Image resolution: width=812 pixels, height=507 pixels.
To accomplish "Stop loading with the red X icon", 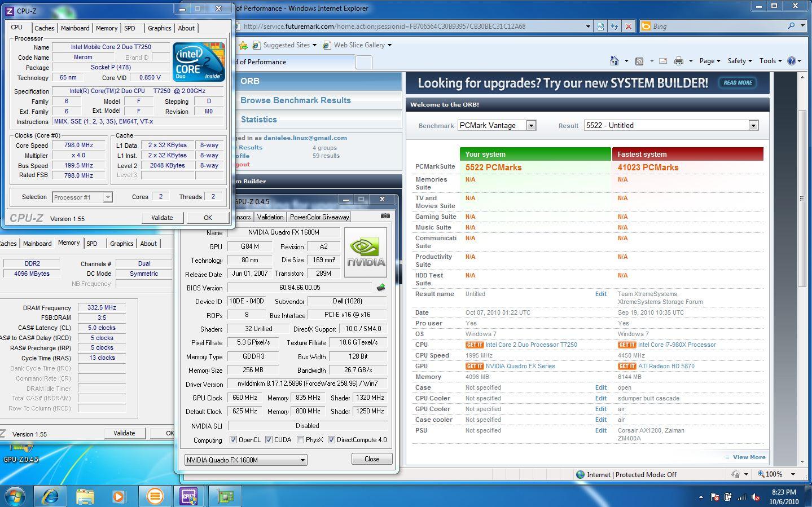I will (x=628, y=27).
